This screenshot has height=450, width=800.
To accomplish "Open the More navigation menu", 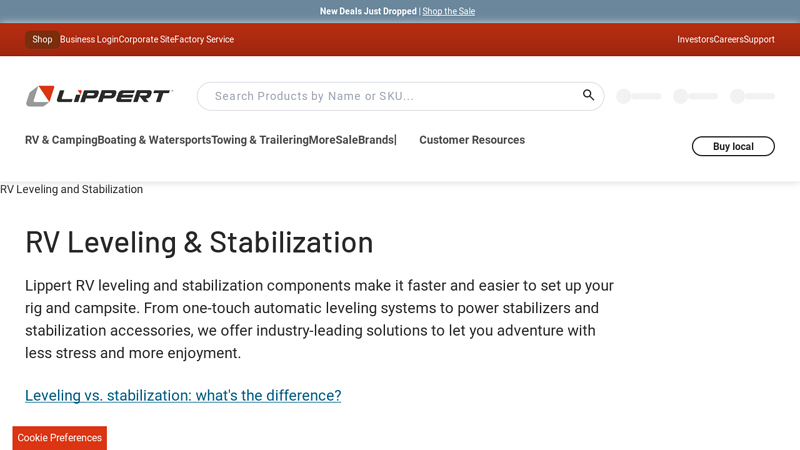I will click(x=322, y=140).
